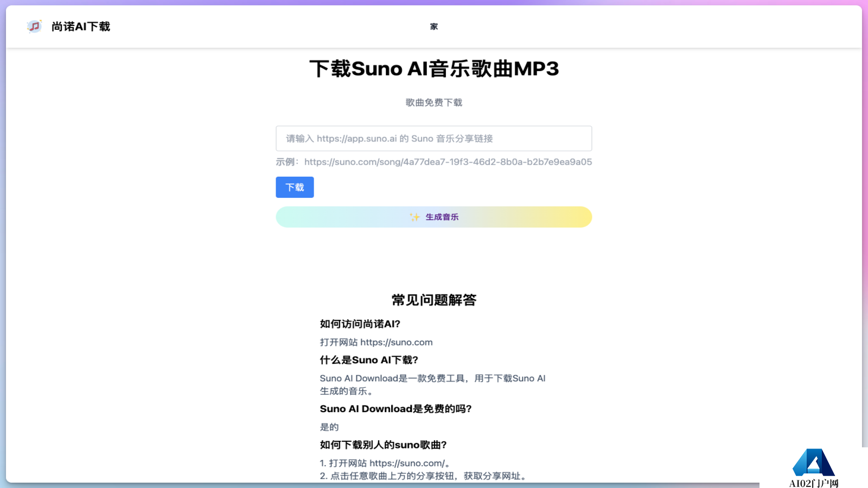The image size is (868, 488).
Task: Click the answer 是的
Action: pos(329,427)
